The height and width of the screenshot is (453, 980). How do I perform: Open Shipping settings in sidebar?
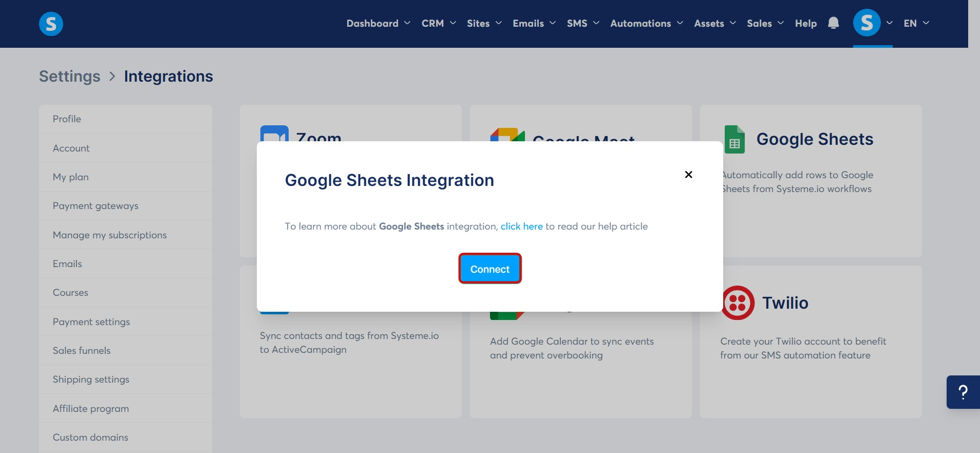click(x=125, y=380)
